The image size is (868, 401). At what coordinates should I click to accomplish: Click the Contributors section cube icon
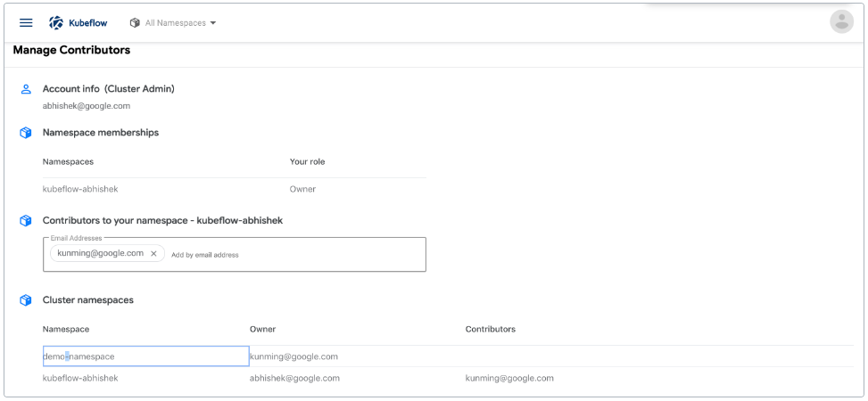point(26,220)
